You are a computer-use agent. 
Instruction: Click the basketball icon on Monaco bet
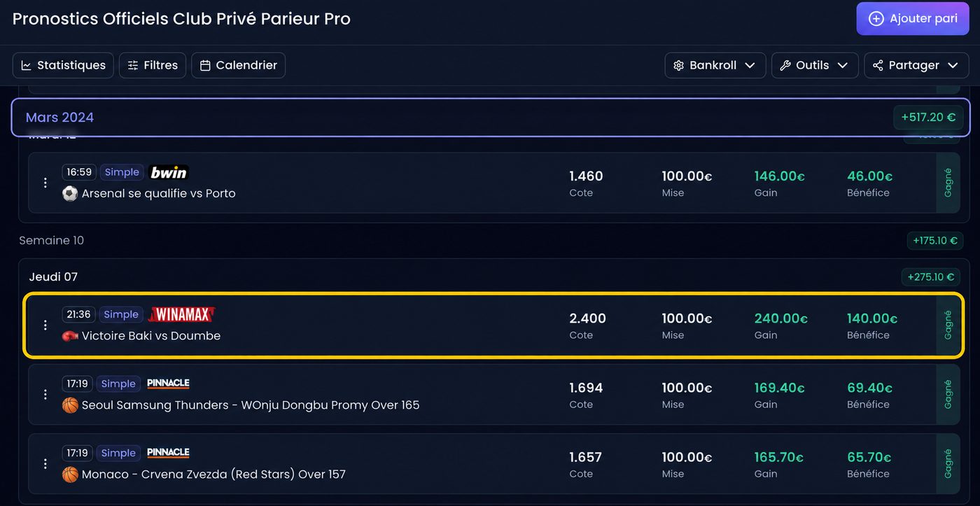point(70,475)
